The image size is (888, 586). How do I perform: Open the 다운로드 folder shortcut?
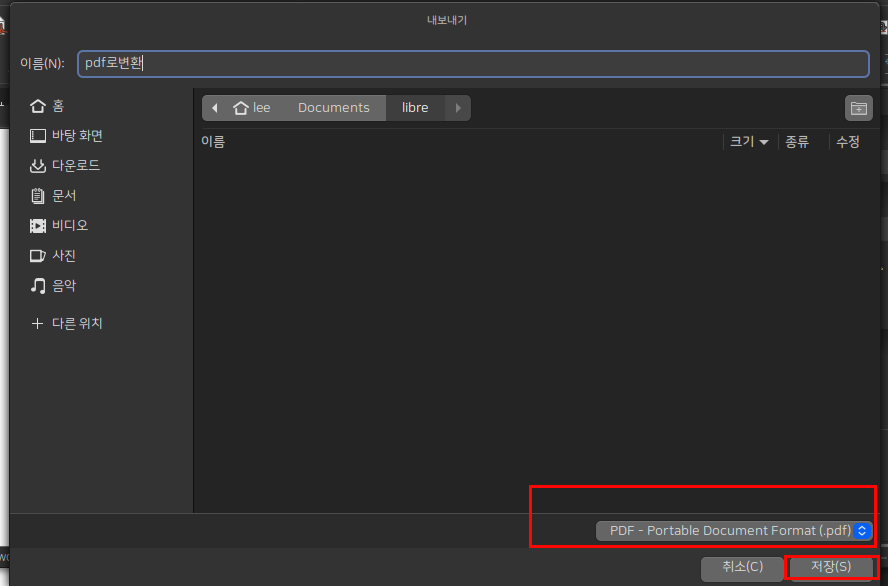[x=75, y=166]
